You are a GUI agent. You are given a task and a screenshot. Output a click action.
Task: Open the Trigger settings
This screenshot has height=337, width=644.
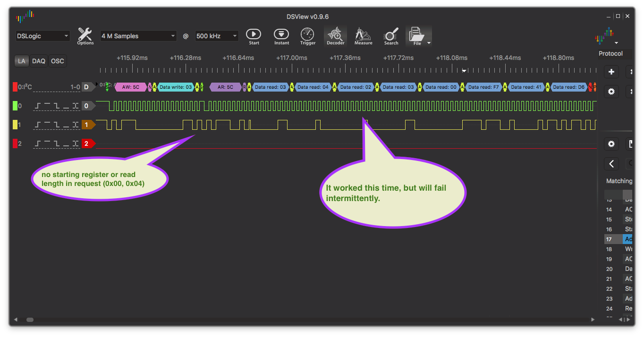click(307, 36)
